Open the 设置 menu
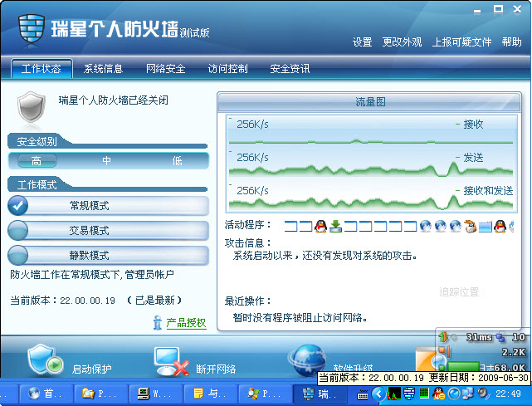The image size is (532, 406). pos(362,42)
